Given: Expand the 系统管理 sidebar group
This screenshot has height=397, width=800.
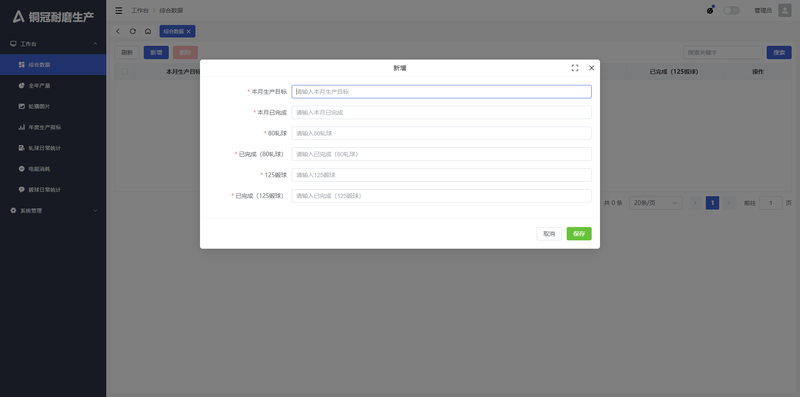Looking at the screenshot, I should pyautogui.click(x=53, y=210).
